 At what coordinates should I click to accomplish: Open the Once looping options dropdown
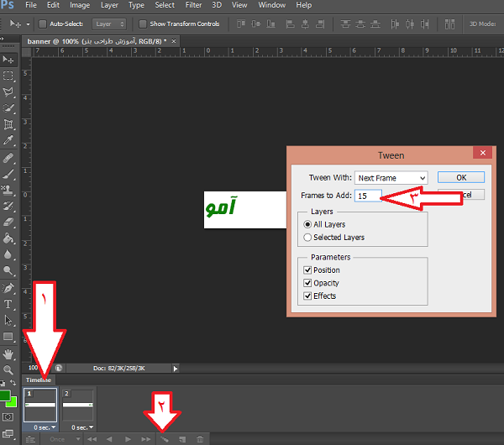(x=62, y=439)
